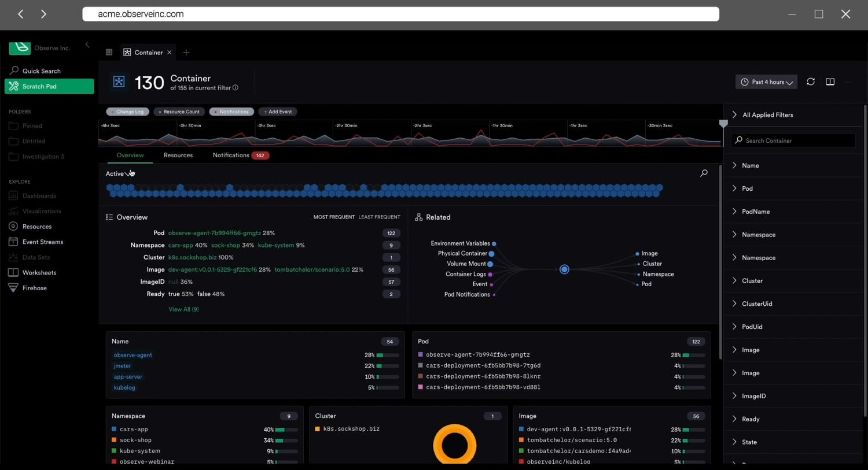This screenshot has width=868, height=470.
Task: Open the Notifications tab with 142 badge
Action: pos(241,155)
